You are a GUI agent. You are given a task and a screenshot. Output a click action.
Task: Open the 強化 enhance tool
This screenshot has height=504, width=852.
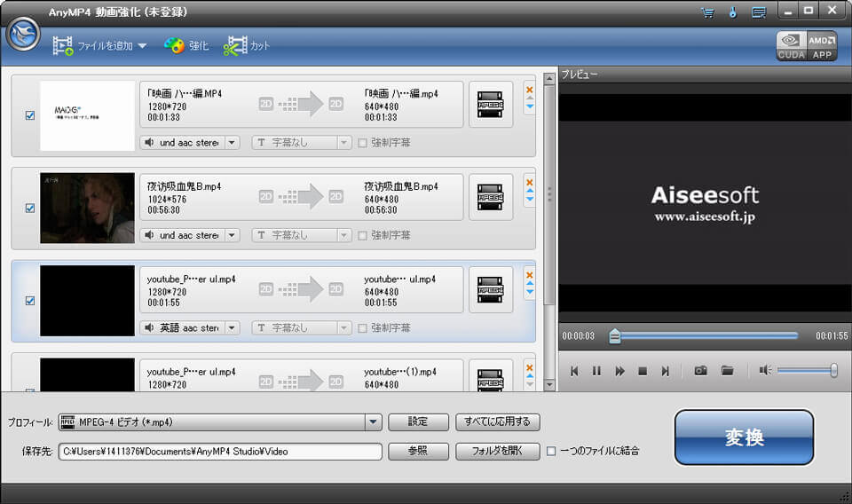(x=186, y=45)
